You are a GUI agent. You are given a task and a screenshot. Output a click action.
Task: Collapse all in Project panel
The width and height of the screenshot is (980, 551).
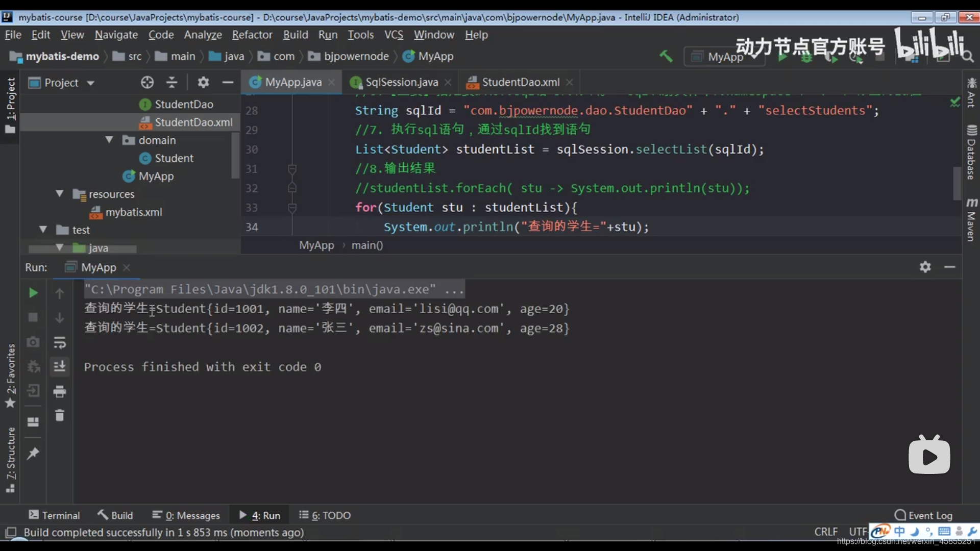[172, 82]
